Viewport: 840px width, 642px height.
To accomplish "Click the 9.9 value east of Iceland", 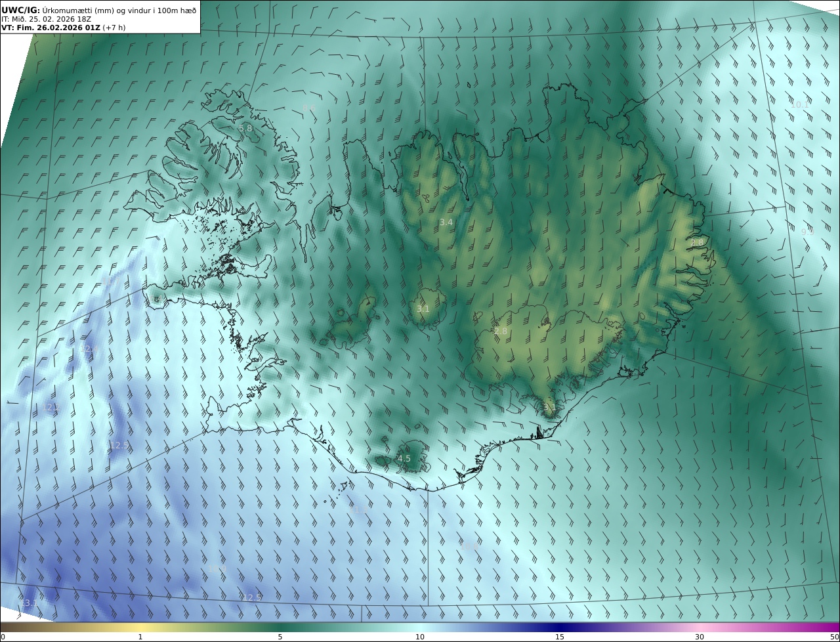I will tap(807, 232).
